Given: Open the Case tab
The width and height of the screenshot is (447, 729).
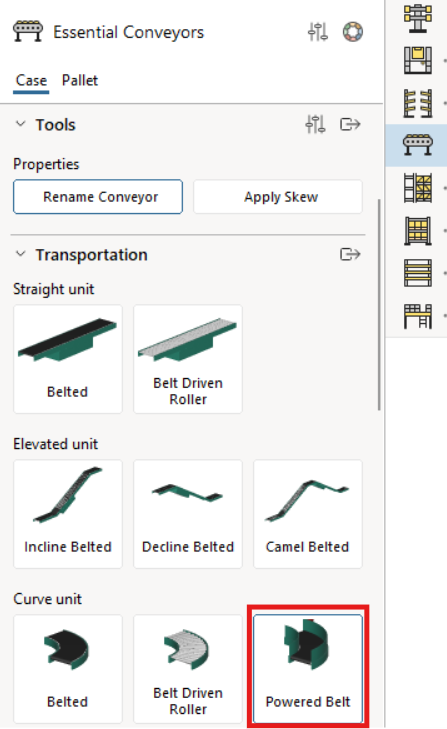Looking at the screenshot, I should [x=31, y=80].
